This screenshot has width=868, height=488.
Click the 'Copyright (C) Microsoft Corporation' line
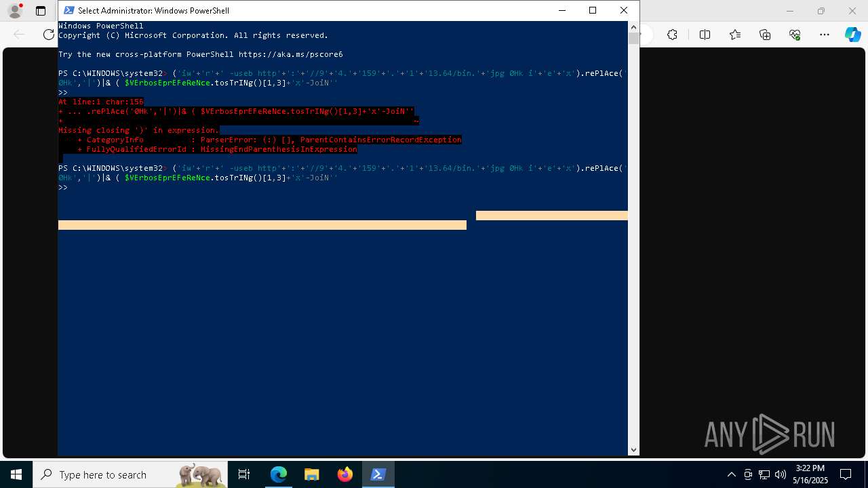193,35
